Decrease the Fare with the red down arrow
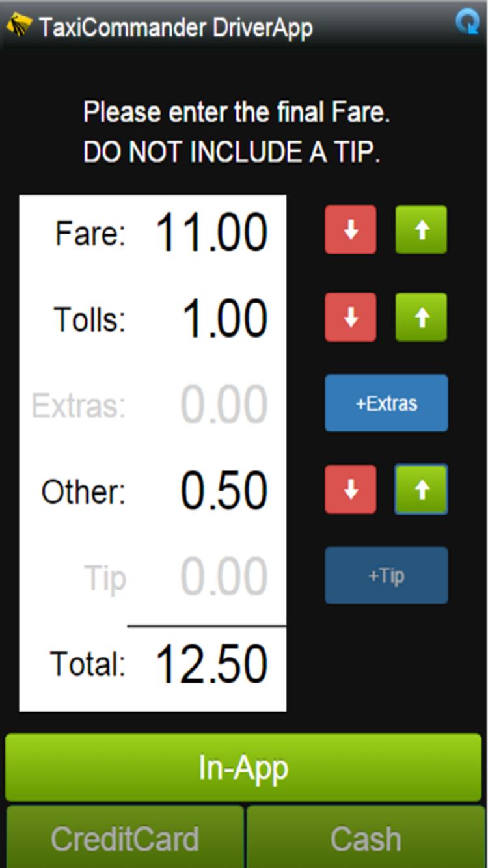 pyautogui.click(x=350, y=230)
